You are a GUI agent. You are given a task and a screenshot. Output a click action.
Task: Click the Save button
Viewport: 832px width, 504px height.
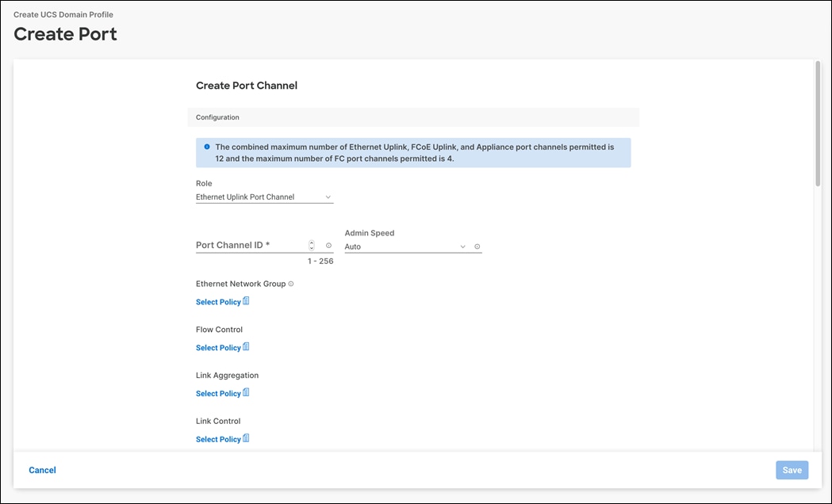tap(792, 470)
